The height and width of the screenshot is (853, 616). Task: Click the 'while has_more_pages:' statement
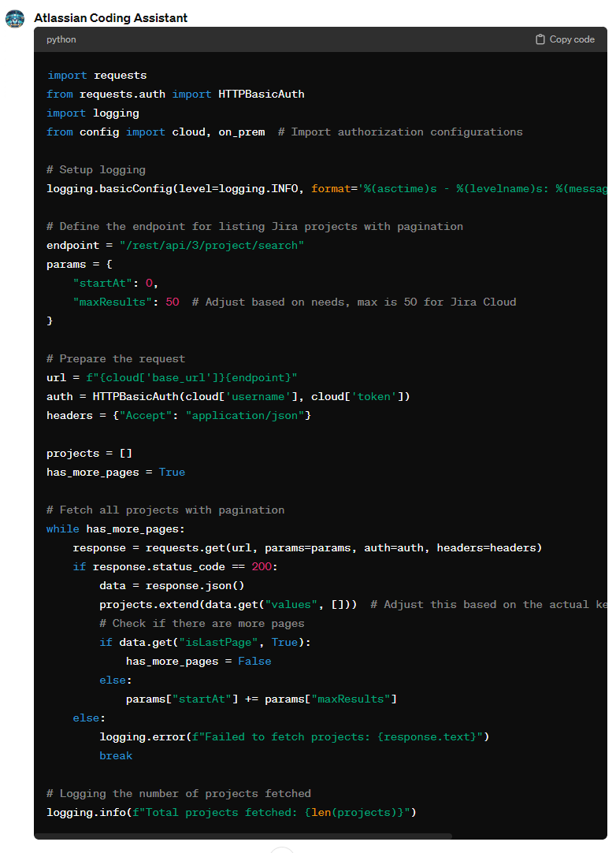tap(116, 529)
